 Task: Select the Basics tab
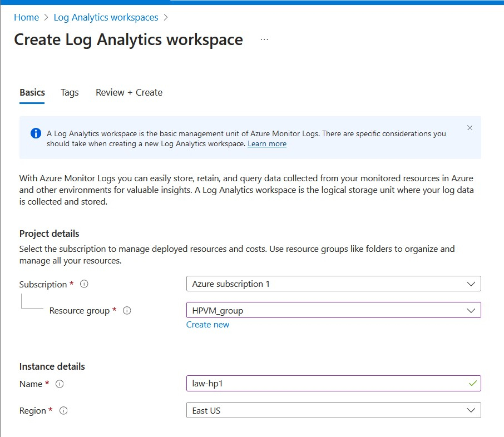click(x=32, y=92)
